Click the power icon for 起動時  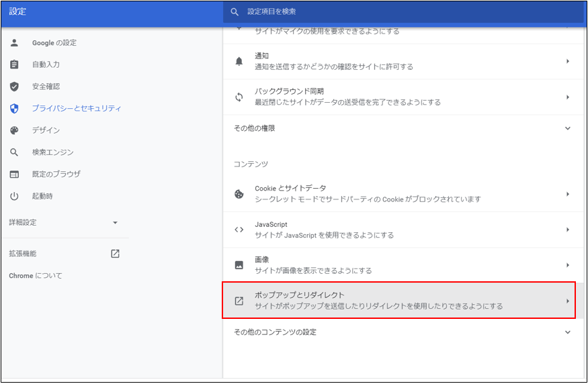click(x=14, y=196)
